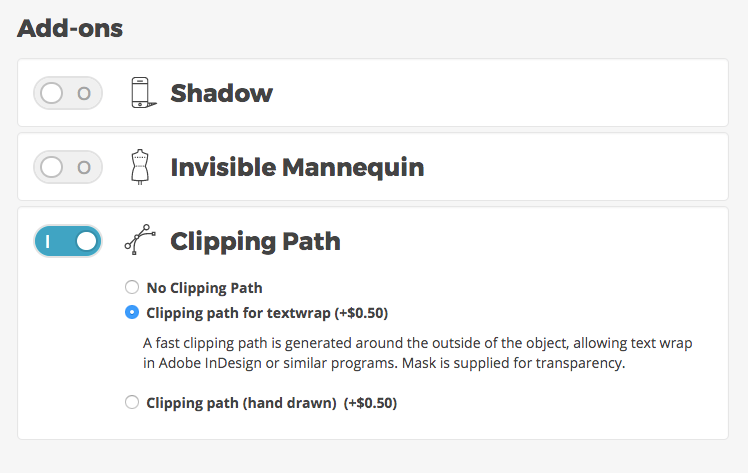Click the Clipping Path title text

(x=255, y=241)
